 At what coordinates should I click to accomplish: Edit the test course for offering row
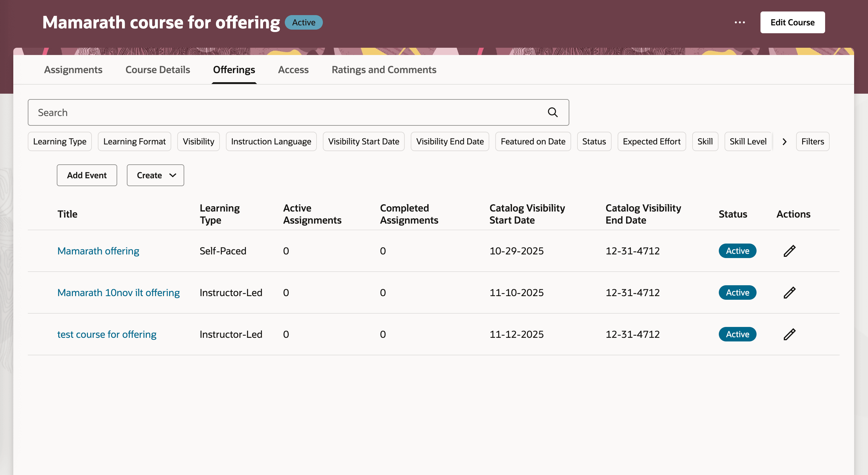pyautogui.click(x=789, y=334)
